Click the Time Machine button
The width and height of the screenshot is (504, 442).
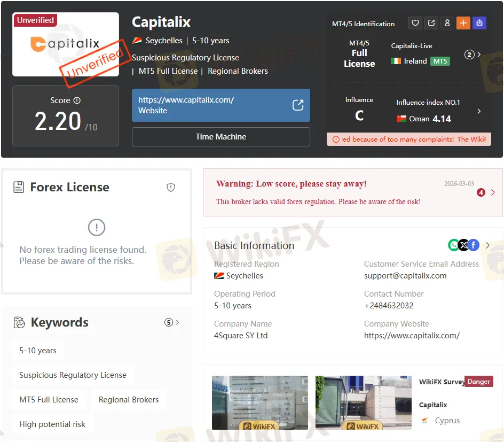click(x=221, y=137)
